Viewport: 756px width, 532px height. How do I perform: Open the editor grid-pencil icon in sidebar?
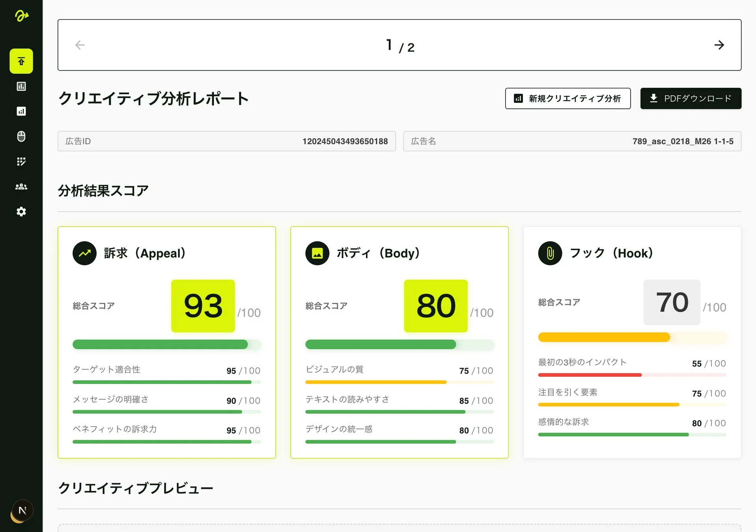coord(21,162)
